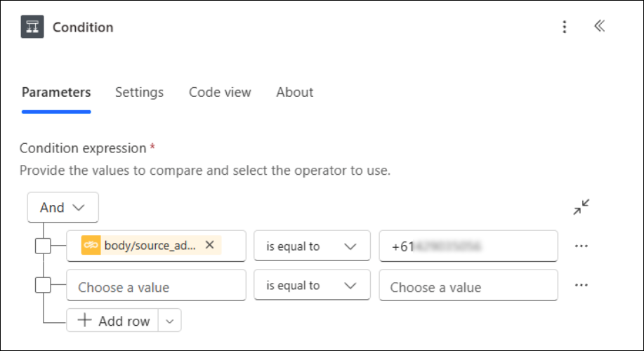Collapse the Condition panel with the double chevron
The height and width of the screenshot is (351, 644).
coord(599,26)
